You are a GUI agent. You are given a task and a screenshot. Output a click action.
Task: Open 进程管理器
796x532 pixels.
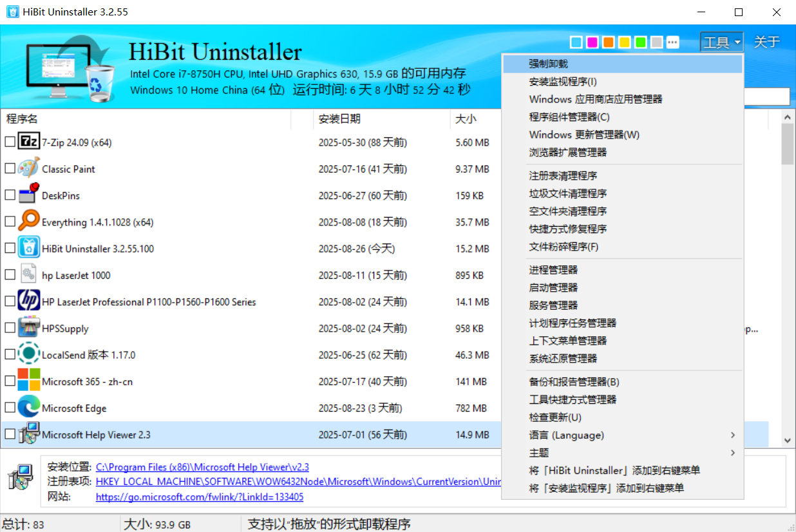(622, 270)
